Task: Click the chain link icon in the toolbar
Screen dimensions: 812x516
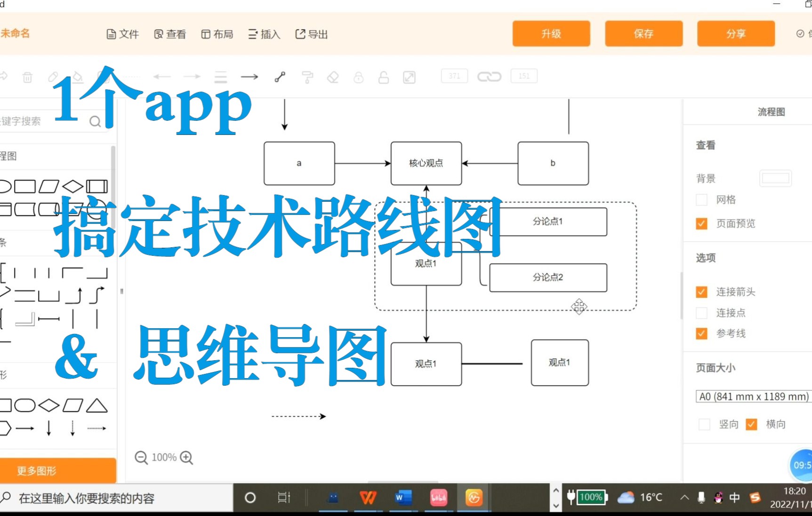Action: (x=490, y=76)
